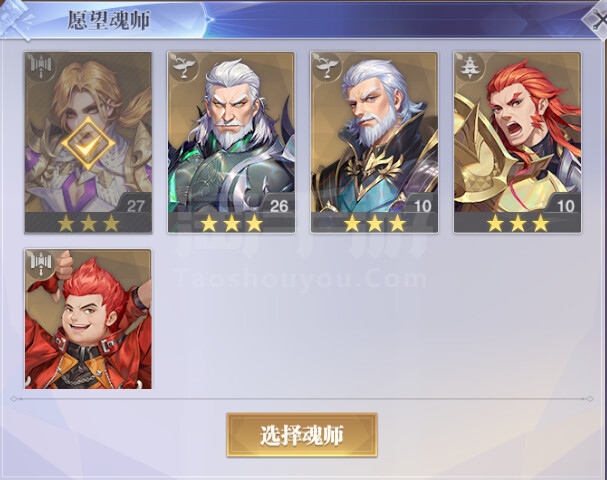The height and width of the screenshot is (480, 607).
Task: Click the three-star rating under the blue-robed elder
Action: click(x=374, y=223)
